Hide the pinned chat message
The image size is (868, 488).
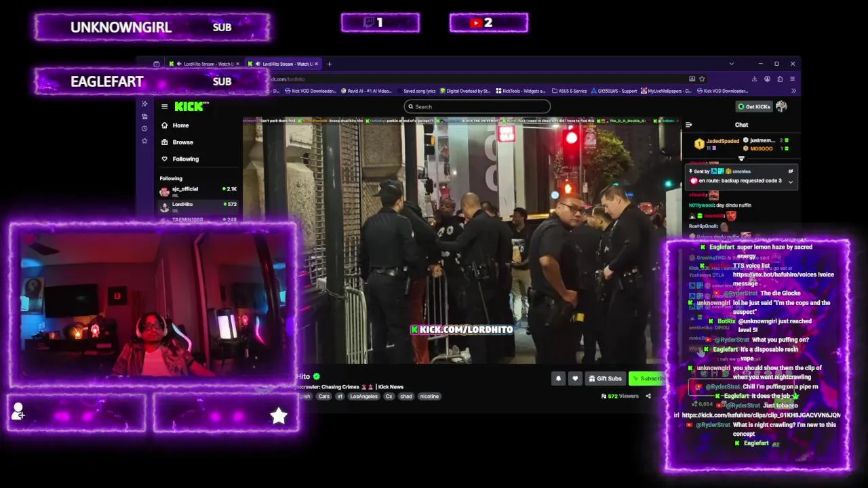click(790, 171)
